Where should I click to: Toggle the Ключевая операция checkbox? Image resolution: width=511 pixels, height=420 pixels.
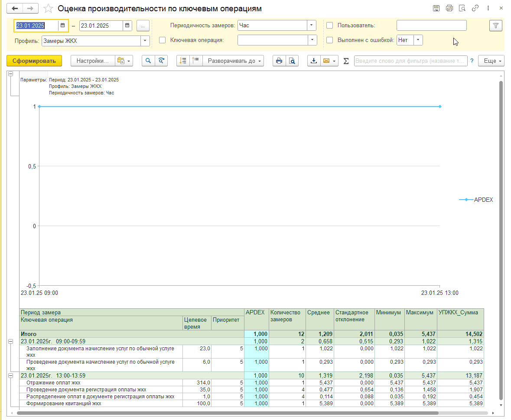[163, 40]
